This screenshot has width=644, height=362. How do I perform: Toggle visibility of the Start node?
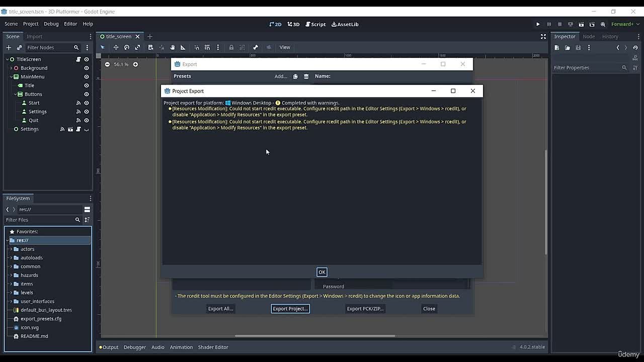coord(86,103)
